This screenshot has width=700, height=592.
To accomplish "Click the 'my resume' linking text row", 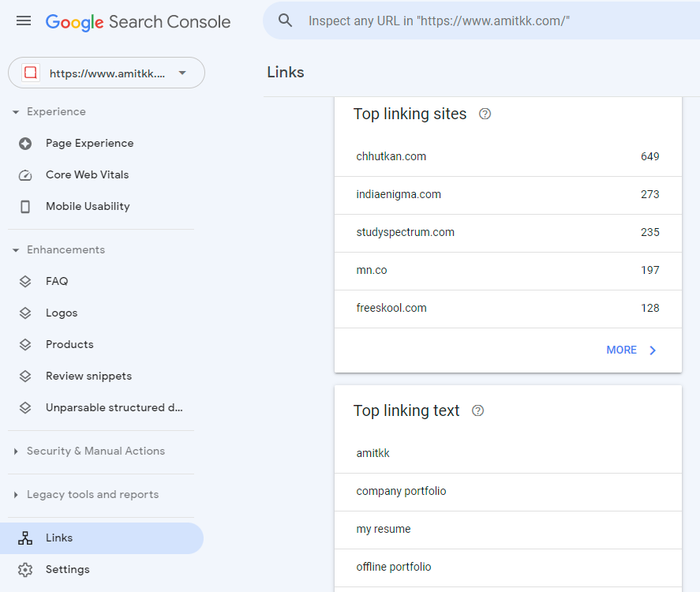I will coord(508,530).
